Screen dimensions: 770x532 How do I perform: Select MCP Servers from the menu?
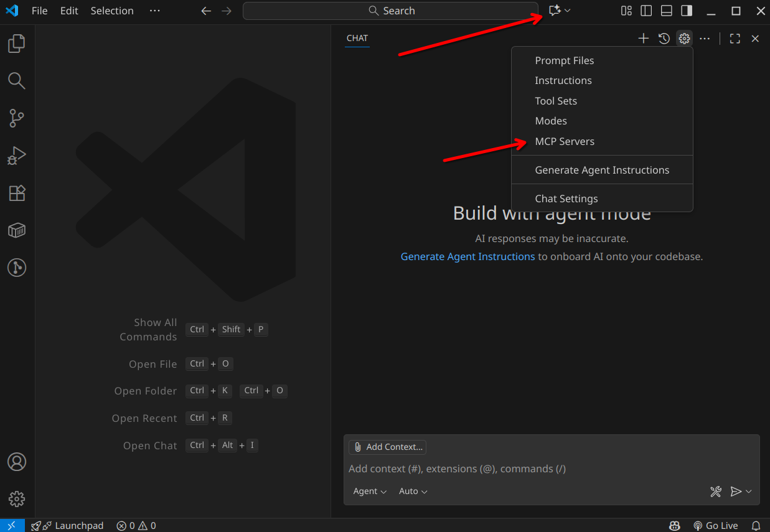565,141
